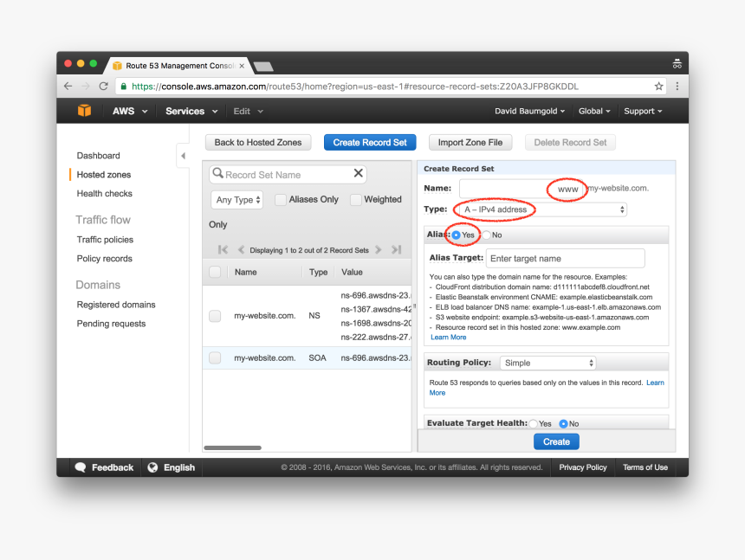The height and width of the screenshot is (560, 745).
Task: Open the Support menu
Action: (x=643, y=111)
